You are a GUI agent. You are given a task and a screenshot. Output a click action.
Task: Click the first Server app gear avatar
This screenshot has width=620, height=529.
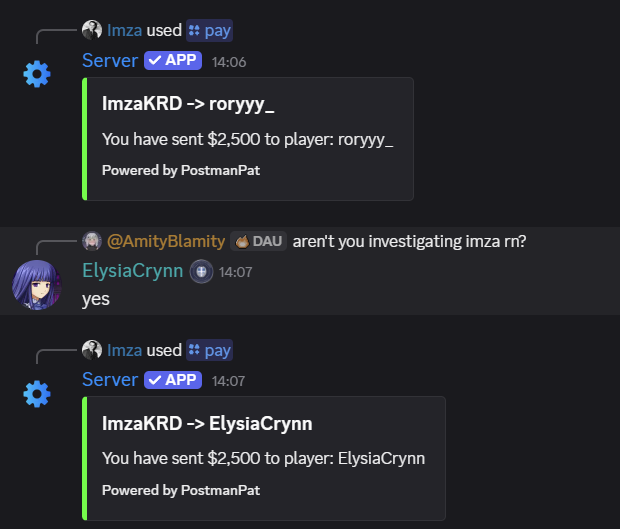coord(37,74)
